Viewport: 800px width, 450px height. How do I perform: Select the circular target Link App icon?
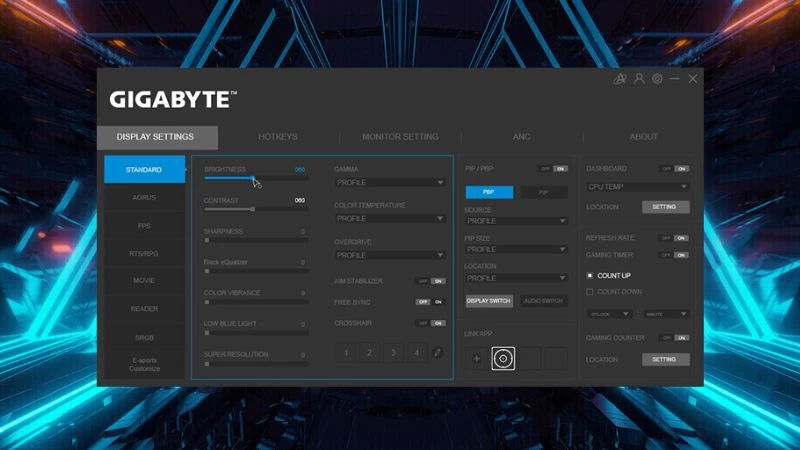[503, 359]
